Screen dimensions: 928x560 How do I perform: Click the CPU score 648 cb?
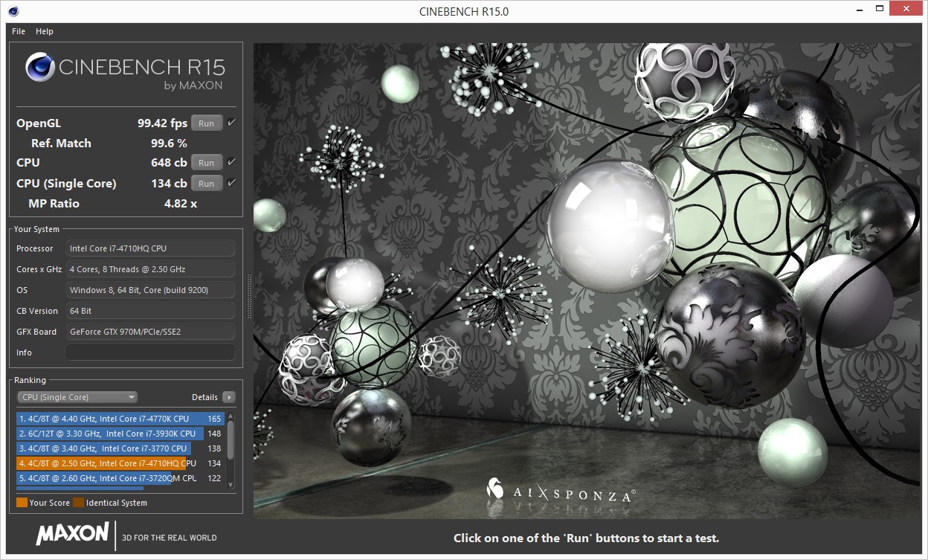[x=169, y=163]
